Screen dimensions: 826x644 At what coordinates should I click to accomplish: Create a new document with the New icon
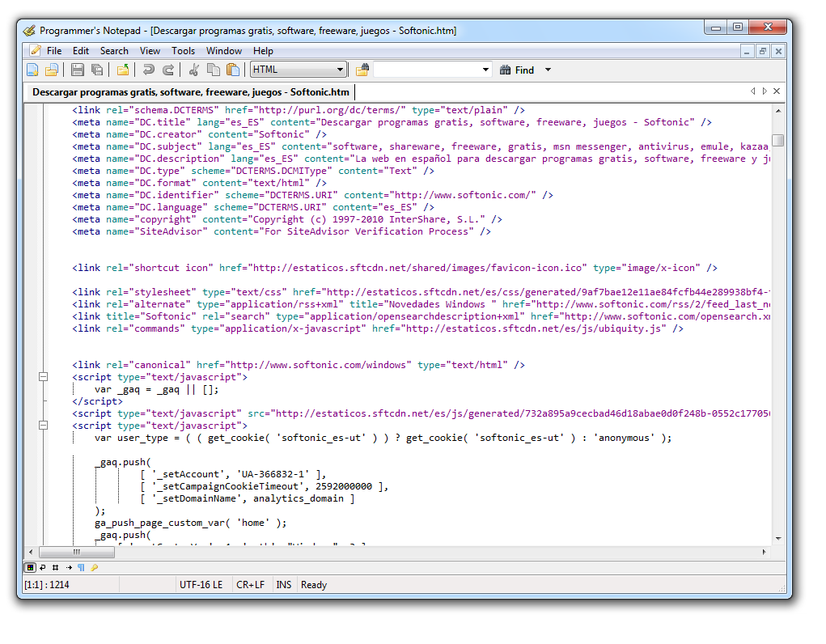(32, 70)
